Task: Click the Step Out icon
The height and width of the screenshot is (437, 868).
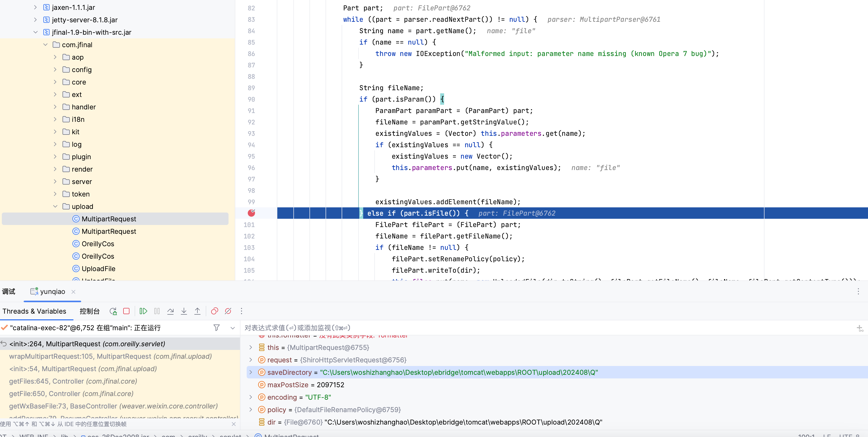Action: point(197,311)
